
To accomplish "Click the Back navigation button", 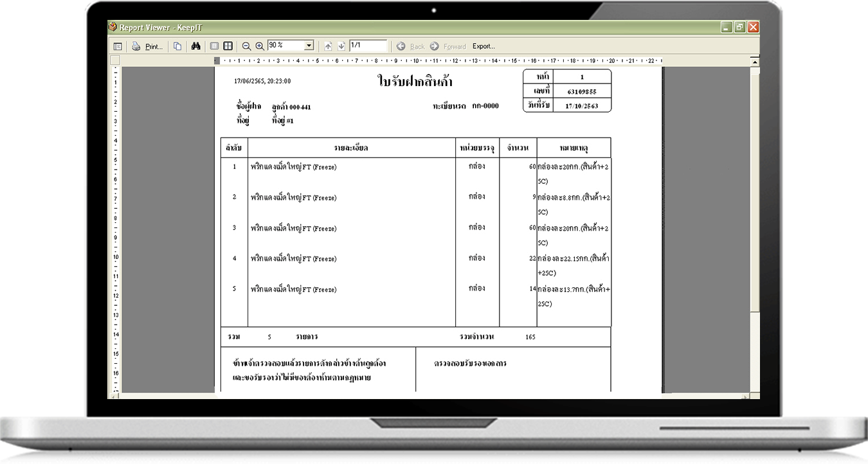I will [411, 46].
